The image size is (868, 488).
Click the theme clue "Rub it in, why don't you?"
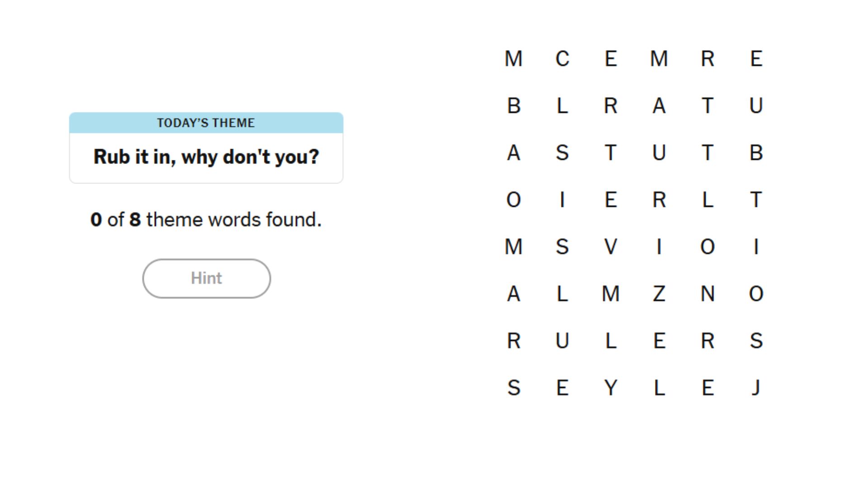206,157
